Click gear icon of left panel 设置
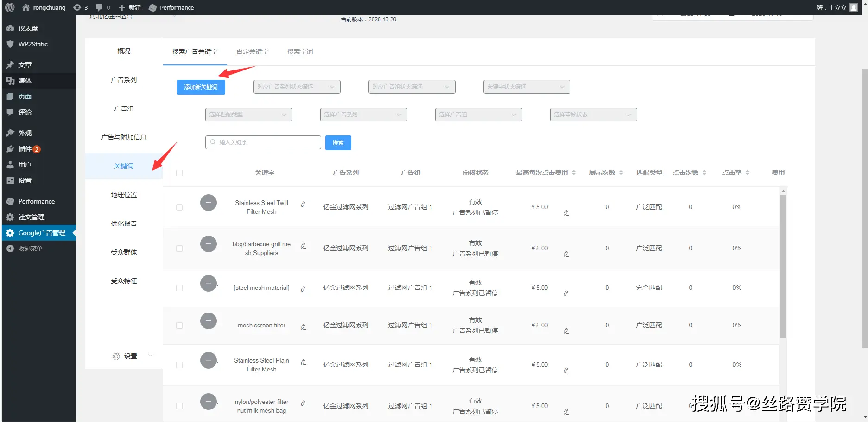The width and height of the screenshot is (868, 422). click(x=116, y=356)
